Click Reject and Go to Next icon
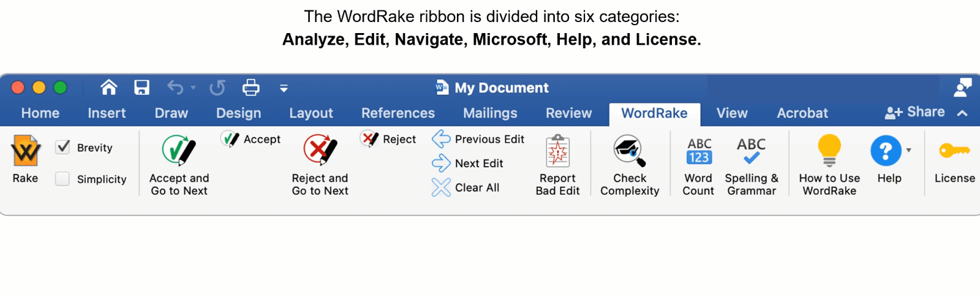 320,150
